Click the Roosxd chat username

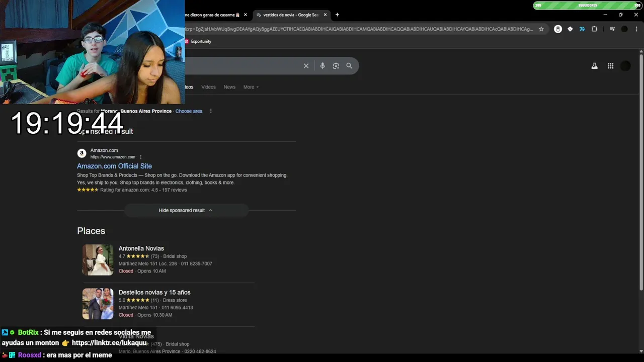pos(30,355)
